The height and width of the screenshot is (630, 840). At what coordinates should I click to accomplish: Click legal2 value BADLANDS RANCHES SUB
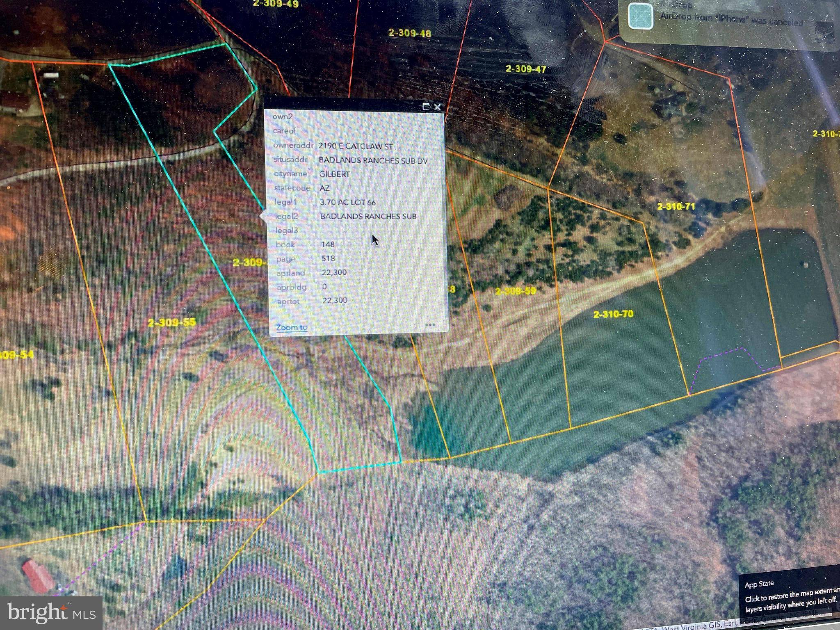(368, 216)
